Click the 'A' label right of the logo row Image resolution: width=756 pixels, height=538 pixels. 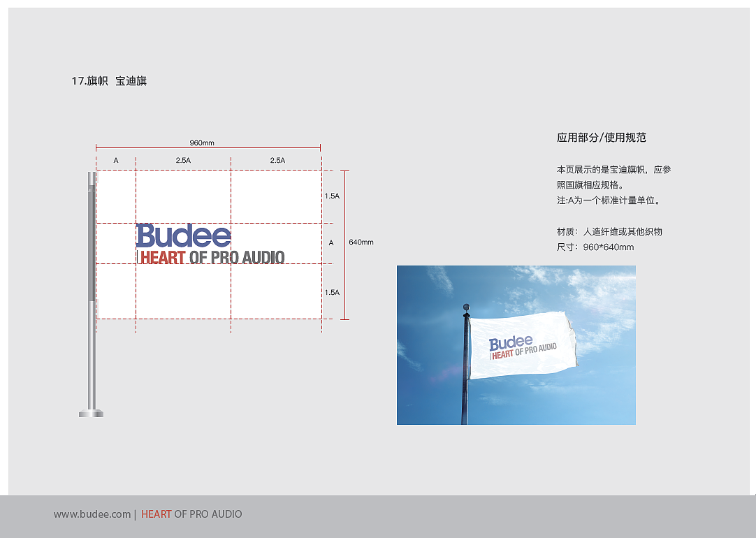coord(331,243)
